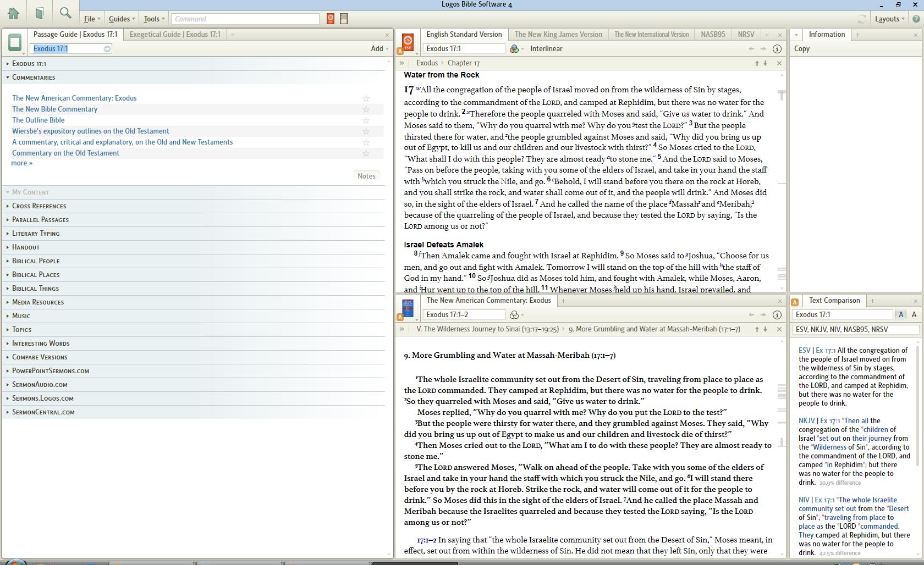The width and height of the screenshot is (924, 565).
Task: Click the orange ESV shortcut icon beside Command box
Action: tap(331, 19)
